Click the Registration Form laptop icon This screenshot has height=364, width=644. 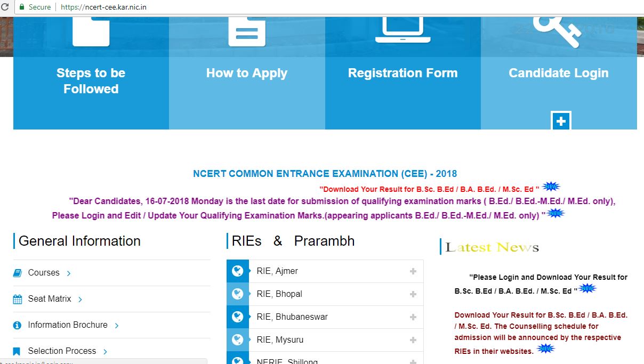click(x=402, y=29)
